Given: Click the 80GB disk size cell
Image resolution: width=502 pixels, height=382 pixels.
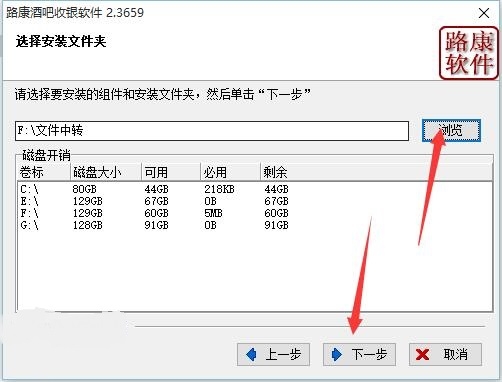Looking at the screenshot, I should pos(85,189).
